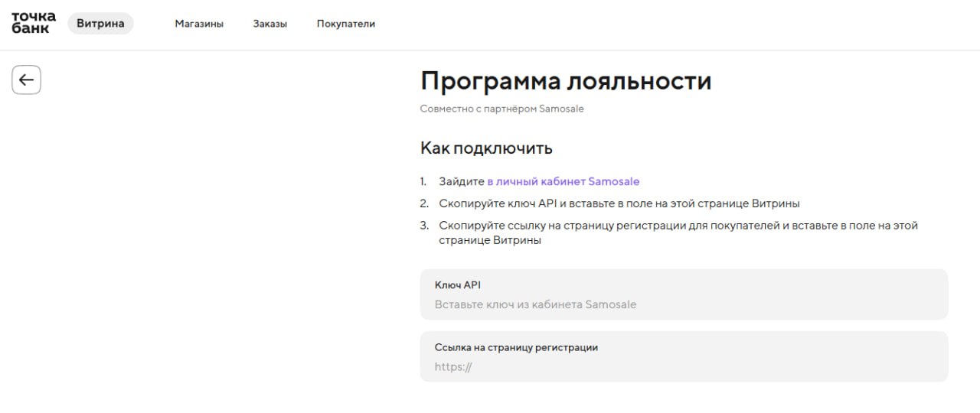Screen dimensions: 980x413
Task: Focus the Ссылка на страницу регистрации field
Action: (684, 356)
